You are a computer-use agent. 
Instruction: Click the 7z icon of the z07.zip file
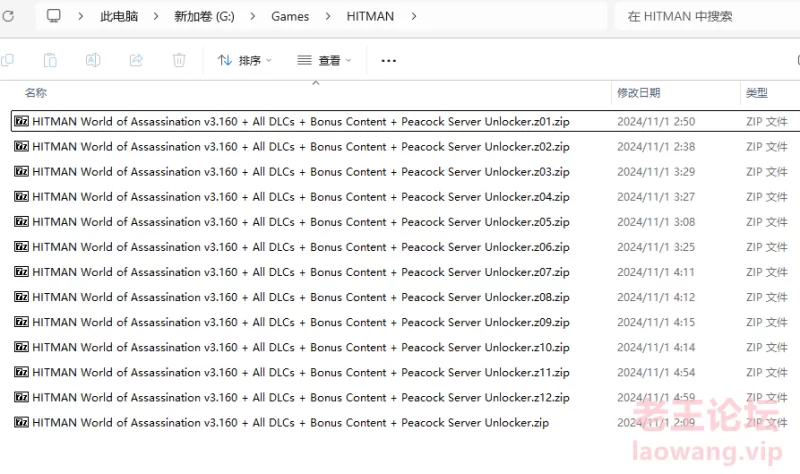point(21,271)
